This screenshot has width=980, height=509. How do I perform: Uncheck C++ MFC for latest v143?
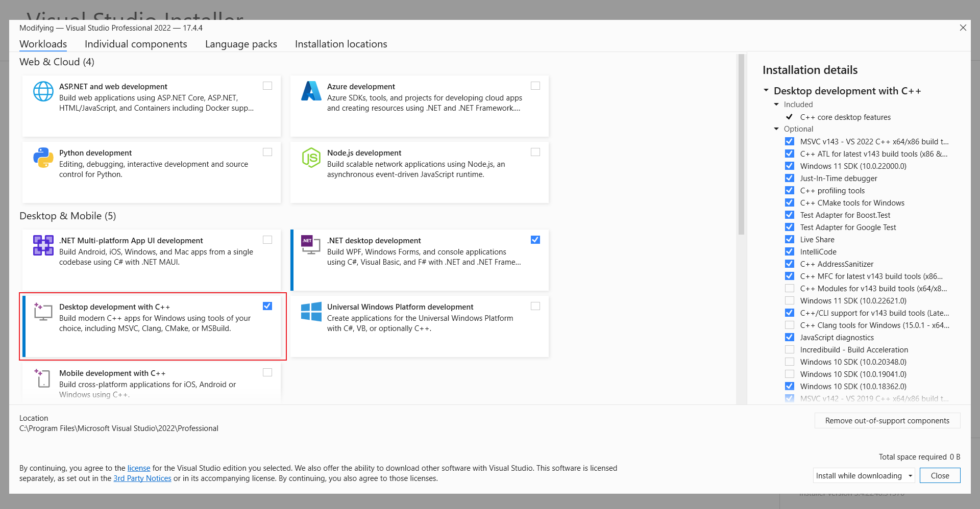tap(790, 276)
